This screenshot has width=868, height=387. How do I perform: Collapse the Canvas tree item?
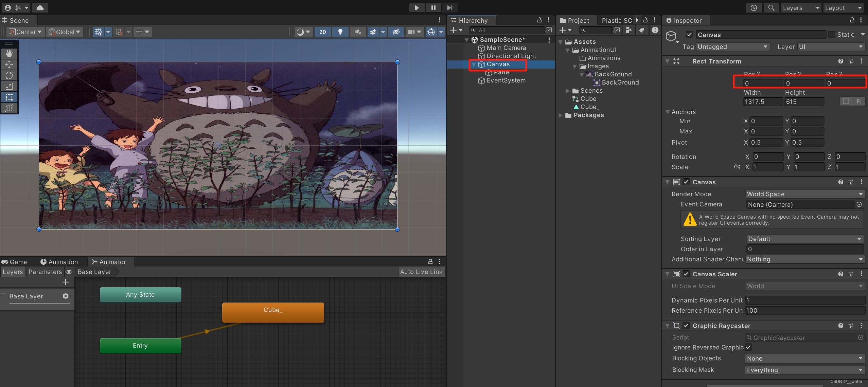pos(474,64)
